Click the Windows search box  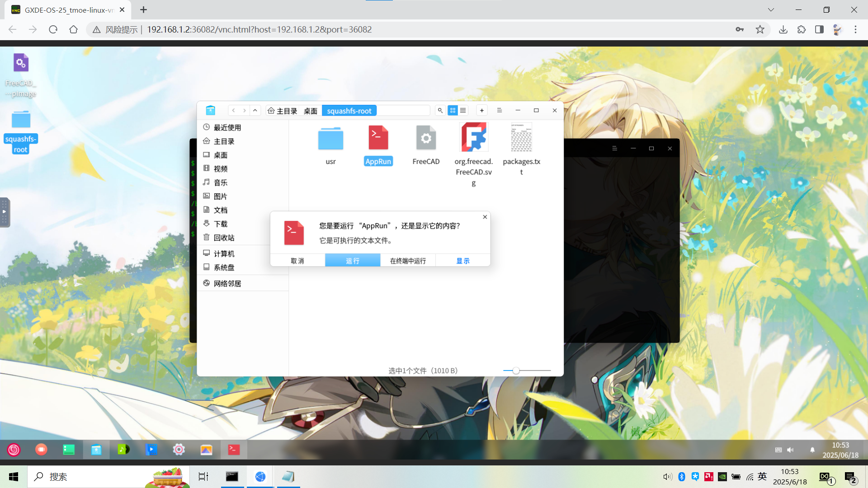pos(108,477)
